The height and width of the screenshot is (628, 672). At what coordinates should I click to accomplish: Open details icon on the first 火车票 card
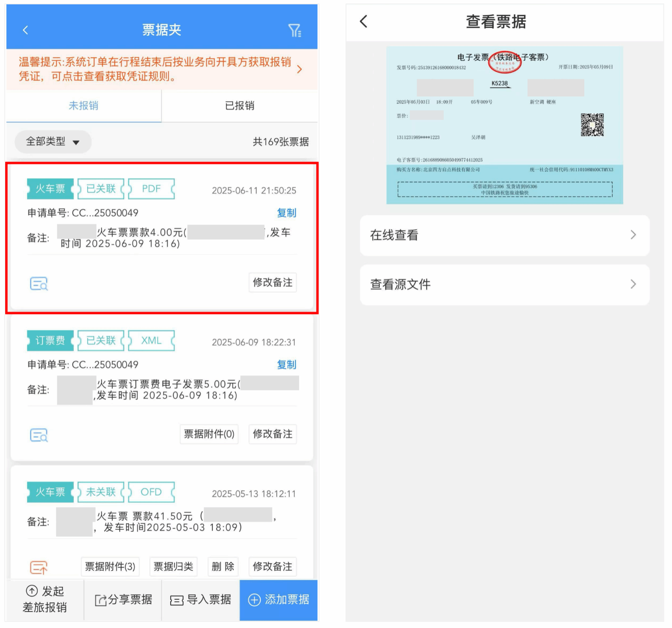(x=39, y=284)
